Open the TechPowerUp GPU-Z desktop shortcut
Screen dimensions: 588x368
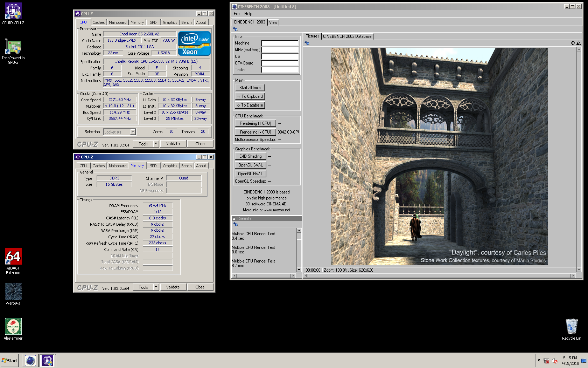pos(13,51)
